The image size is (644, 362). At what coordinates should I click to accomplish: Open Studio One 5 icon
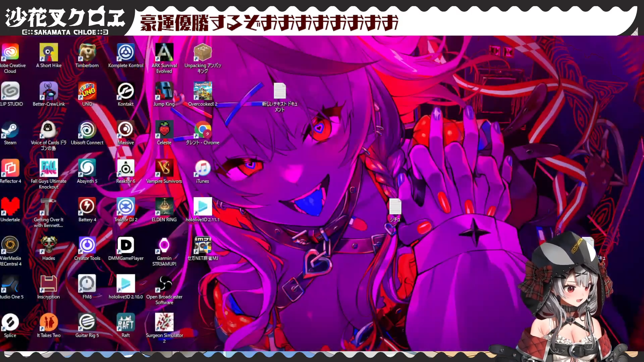10,284
